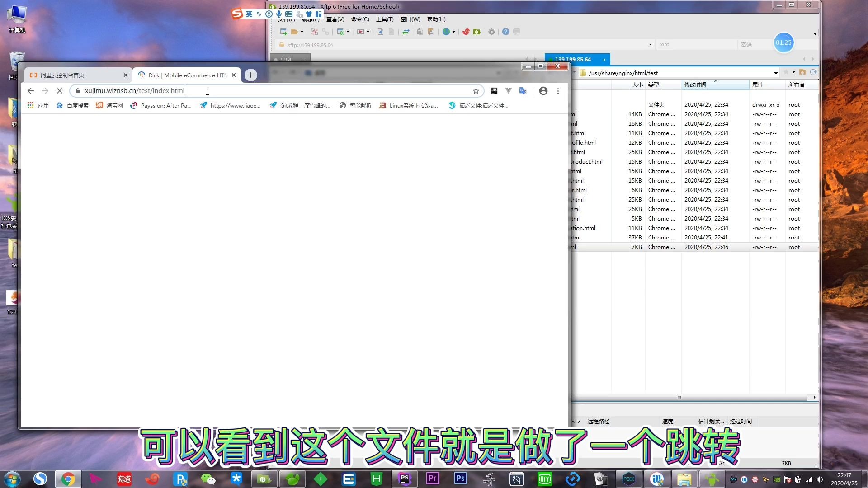Click the Xftp new session icon

tap(283, 32)
